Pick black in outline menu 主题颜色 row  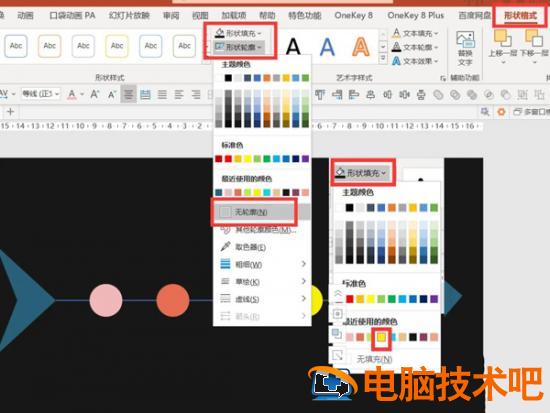tap(228, 78)
